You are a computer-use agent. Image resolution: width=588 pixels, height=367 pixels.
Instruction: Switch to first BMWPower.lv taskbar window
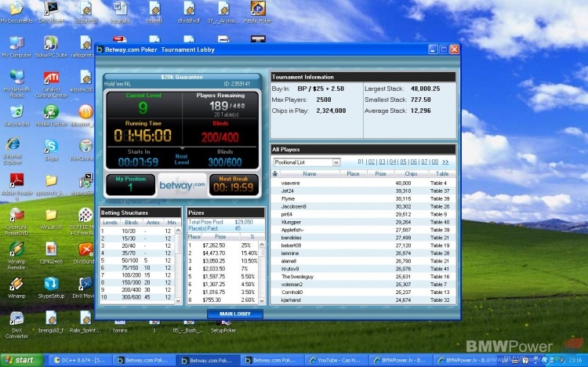[x=401, y=360]
